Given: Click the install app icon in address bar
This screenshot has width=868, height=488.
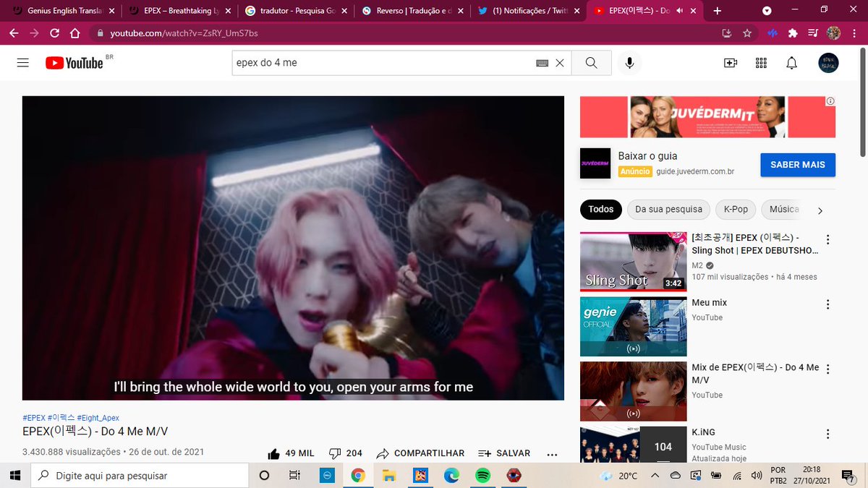Looking at the screenshot, I should 727,33.
